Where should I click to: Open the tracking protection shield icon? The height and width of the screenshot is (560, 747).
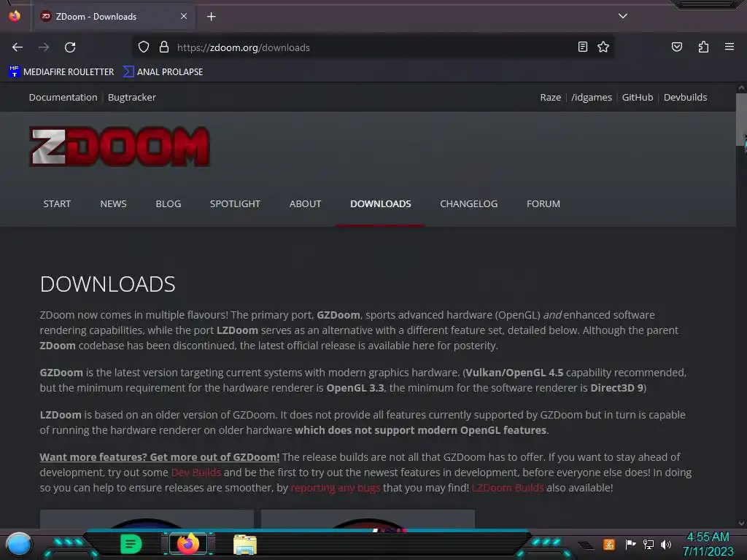pos(144,47)
